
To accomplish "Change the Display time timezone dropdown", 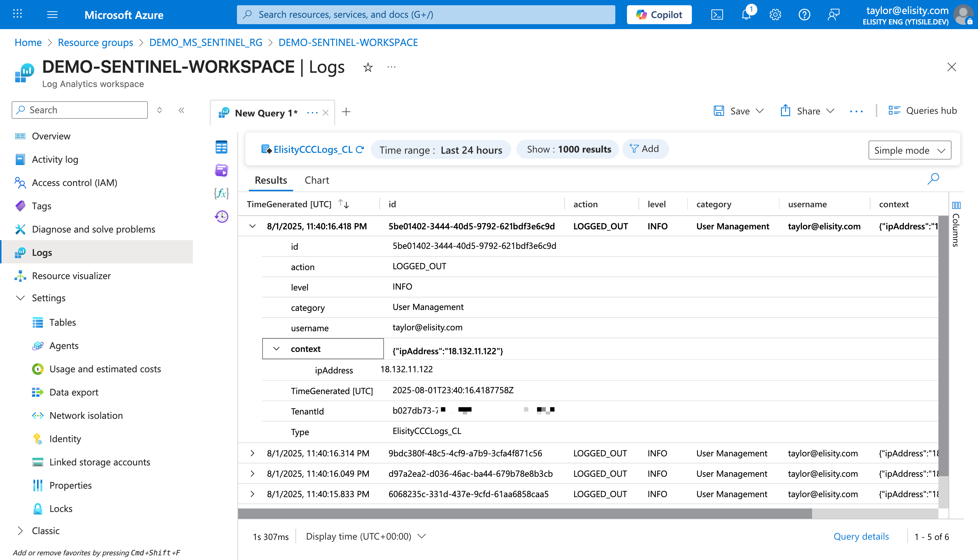I will pyautogui.click(x=366, y=536).
